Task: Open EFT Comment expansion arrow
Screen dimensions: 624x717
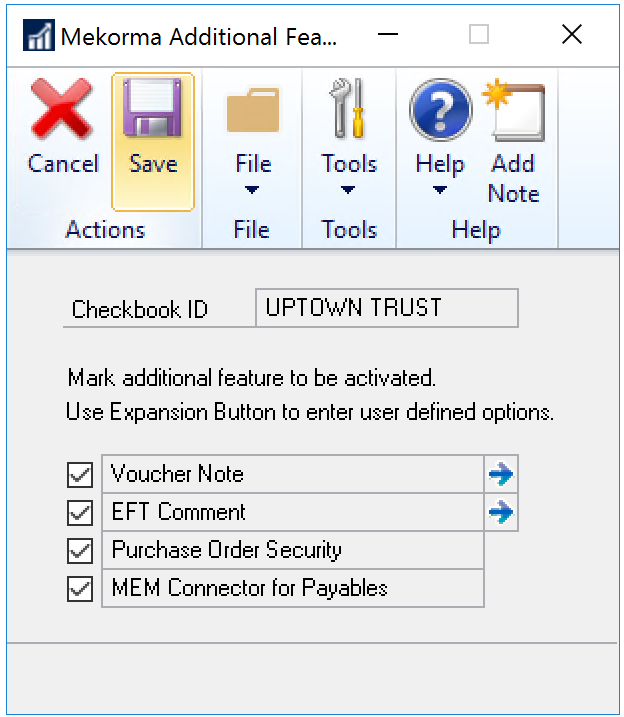Action: pyautogui.click(x=501, y=513)
